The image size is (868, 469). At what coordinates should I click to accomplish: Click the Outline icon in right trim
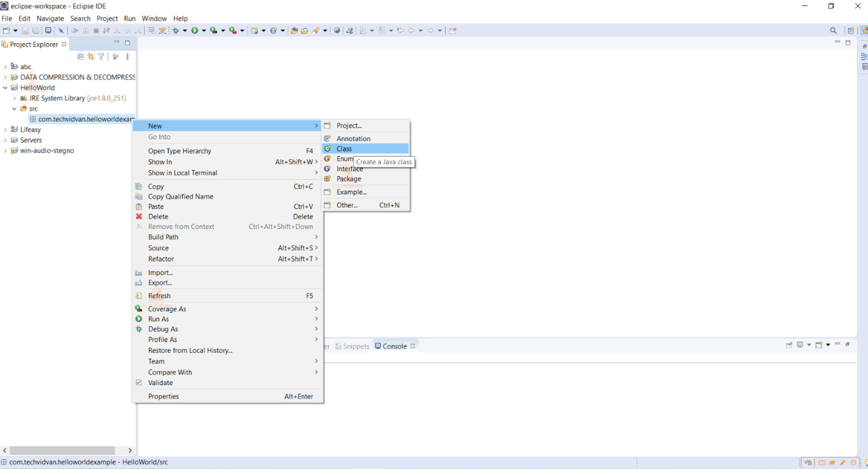coord(864,56)
